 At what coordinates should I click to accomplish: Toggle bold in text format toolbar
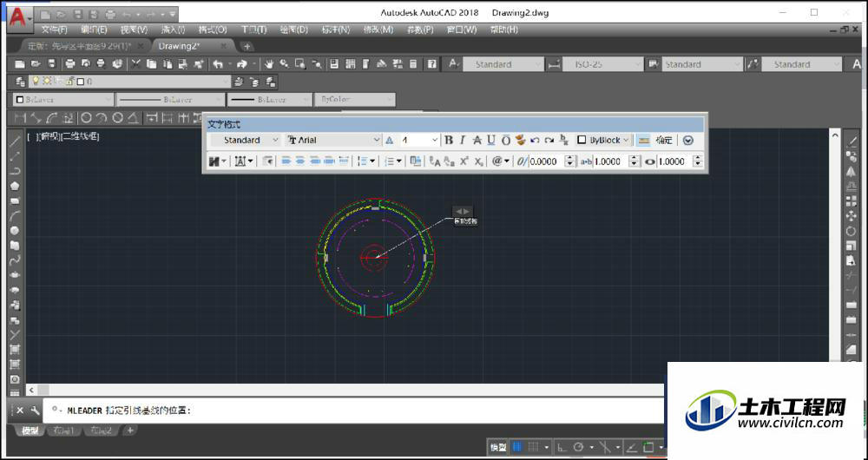[x=449, y=140]
